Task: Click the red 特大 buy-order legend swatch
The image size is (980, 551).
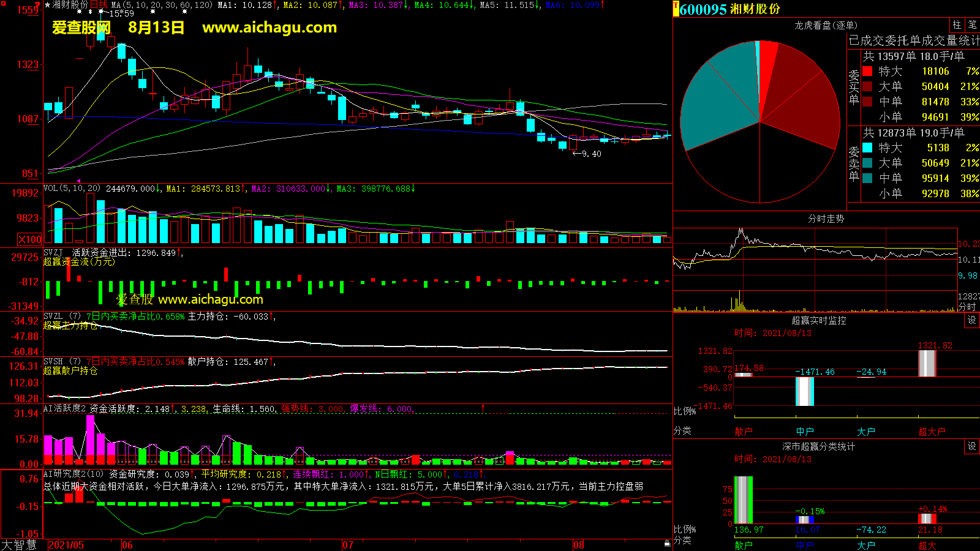Action: [867, 71]
